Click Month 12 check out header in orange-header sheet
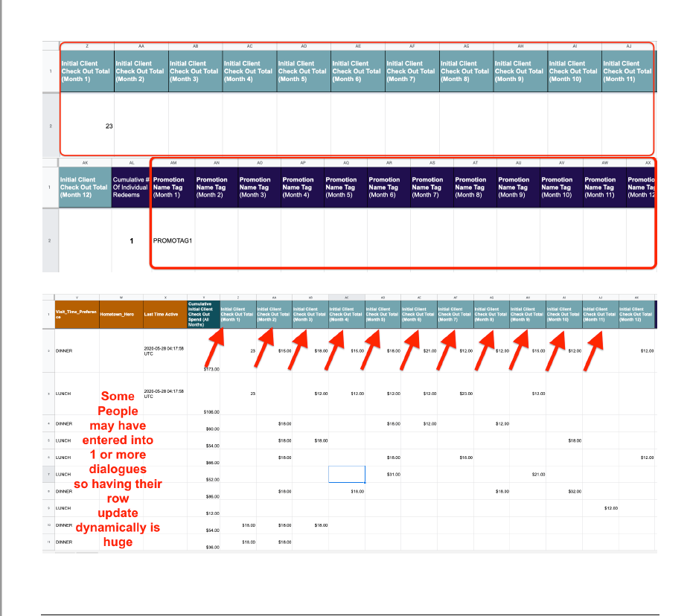Viewport: 690px width, 616px height. click(x=636, y=314)
